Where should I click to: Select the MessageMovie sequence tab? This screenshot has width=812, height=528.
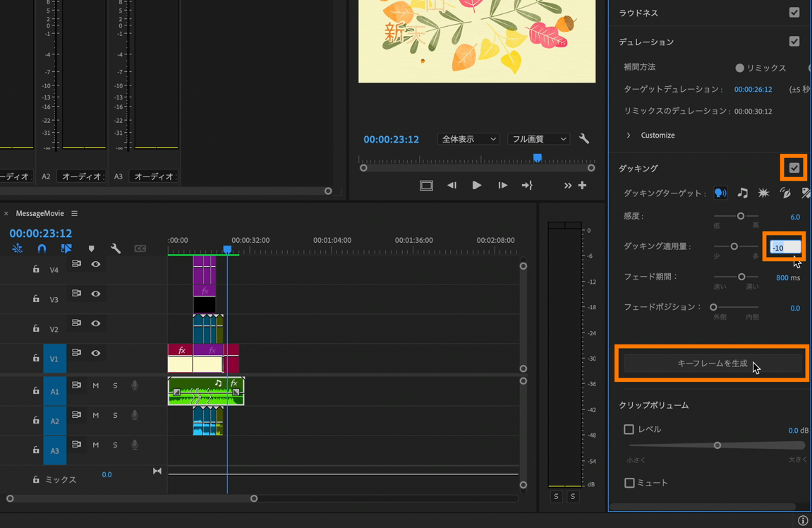(x=40, y=213)
